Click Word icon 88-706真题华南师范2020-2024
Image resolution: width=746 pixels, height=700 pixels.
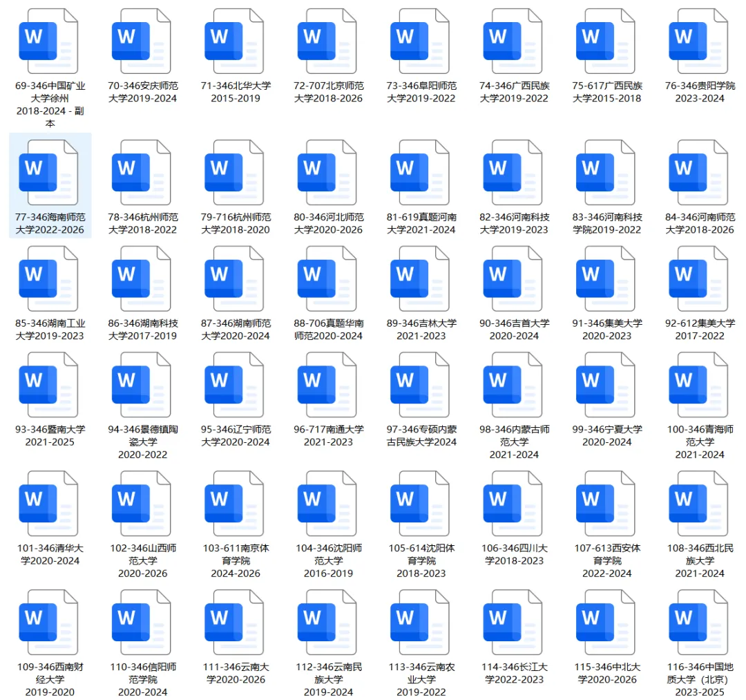327,279
